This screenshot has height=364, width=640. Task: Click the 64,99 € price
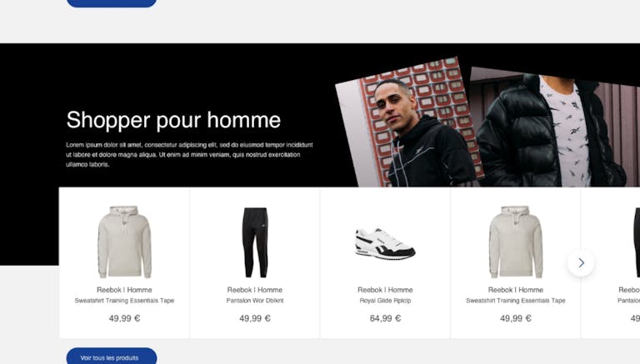385,318
